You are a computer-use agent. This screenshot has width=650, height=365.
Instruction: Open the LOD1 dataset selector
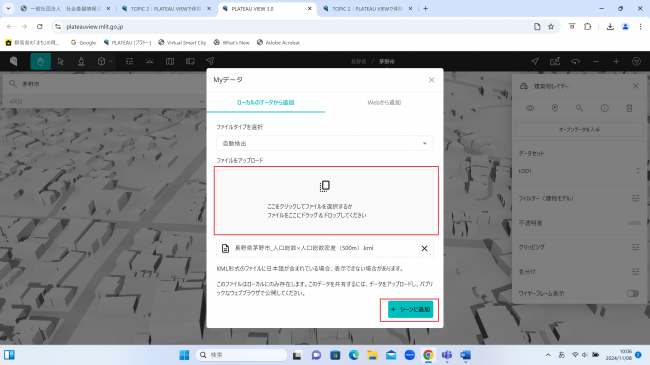pos(580,171)
